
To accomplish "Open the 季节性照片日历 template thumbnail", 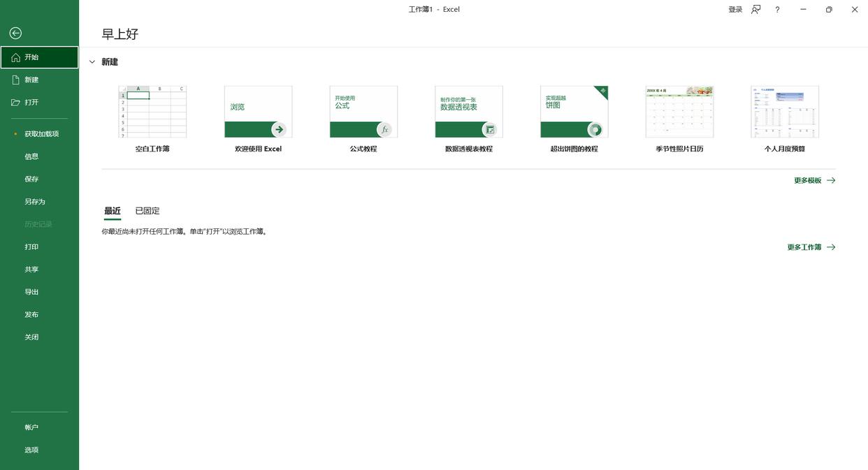I will tap(679, 112).
